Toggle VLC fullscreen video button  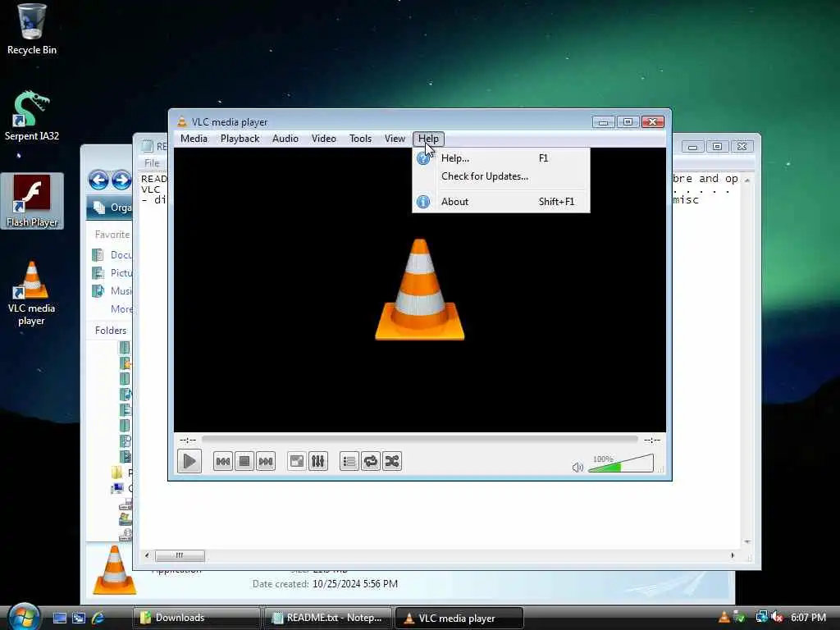tap(296, 461)
